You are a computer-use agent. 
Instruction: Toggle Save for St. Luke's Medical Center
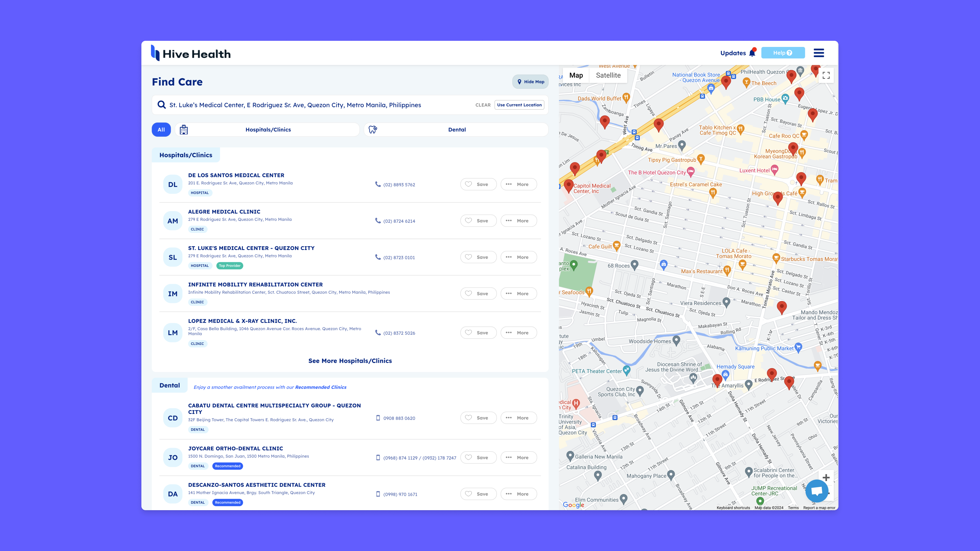tap(478, 257)
